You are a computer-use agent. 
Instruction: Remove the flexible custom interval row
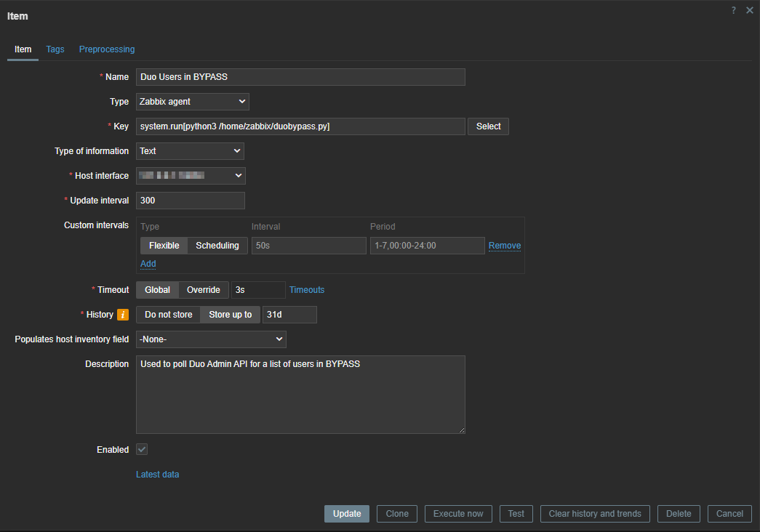point(505,246)
